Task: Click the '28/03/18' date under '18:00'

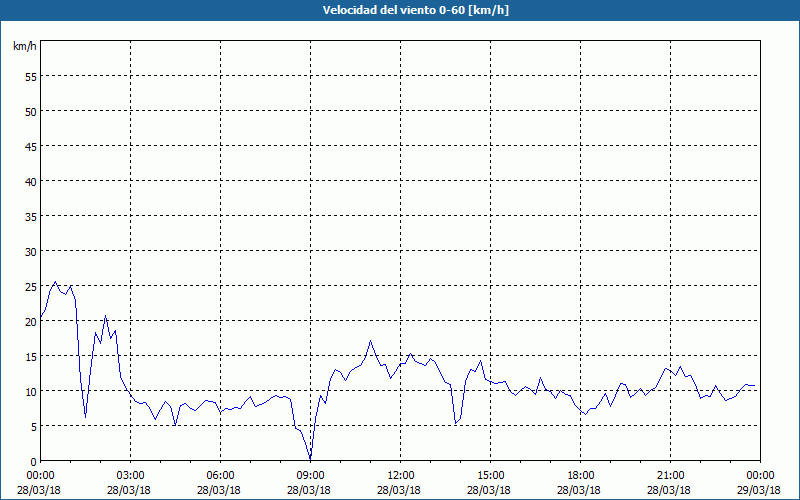Action: 579,490
